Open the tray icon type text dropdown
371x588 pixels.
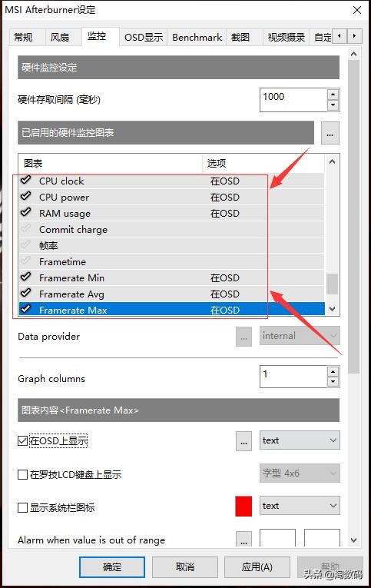(300, 506)
